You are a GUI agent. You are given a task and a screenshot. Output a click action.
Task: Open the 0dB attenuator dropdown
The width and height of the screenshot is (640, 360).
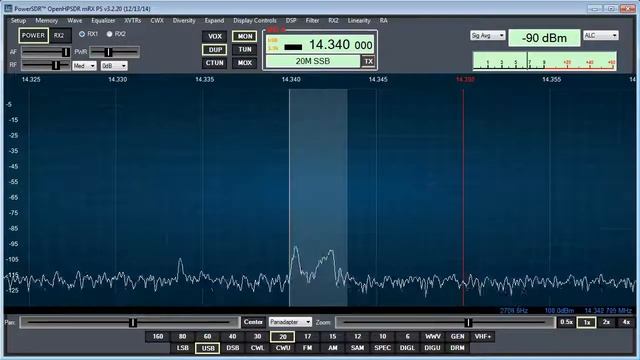114,66
